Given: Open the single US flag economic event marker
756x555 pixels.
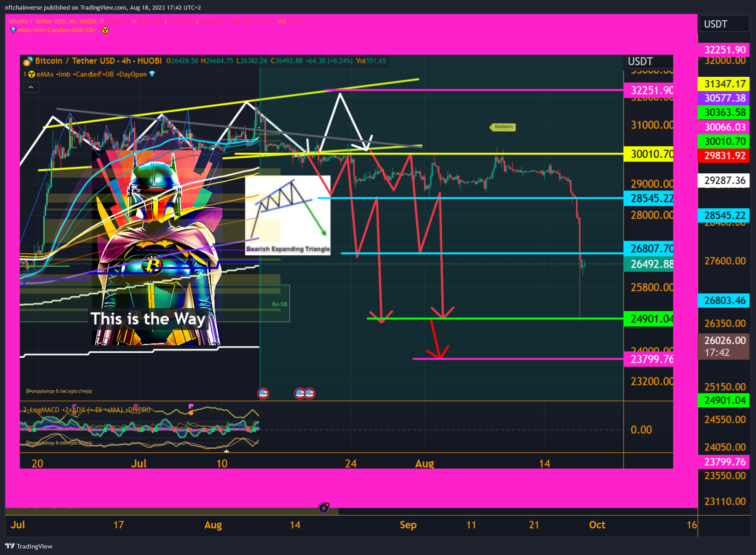Looking at the screenshot, I should [263, 393].
